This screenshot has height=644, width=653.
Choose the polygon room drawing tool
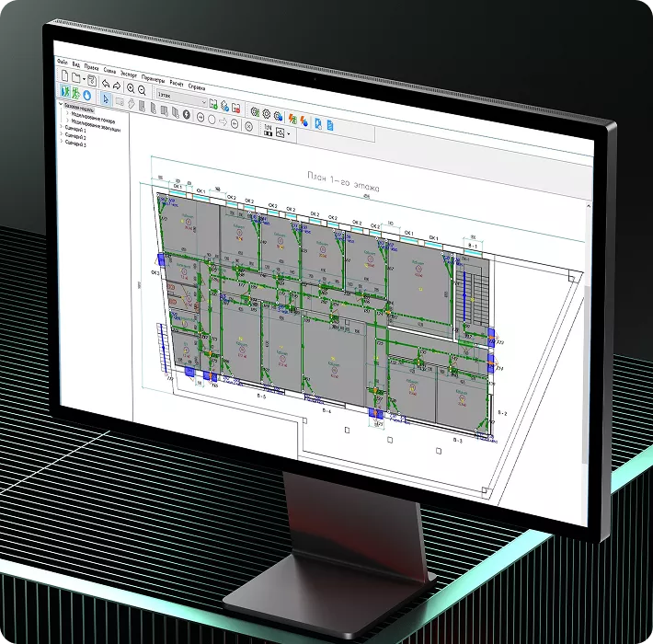pyautogui.click(x=132, y=104)
